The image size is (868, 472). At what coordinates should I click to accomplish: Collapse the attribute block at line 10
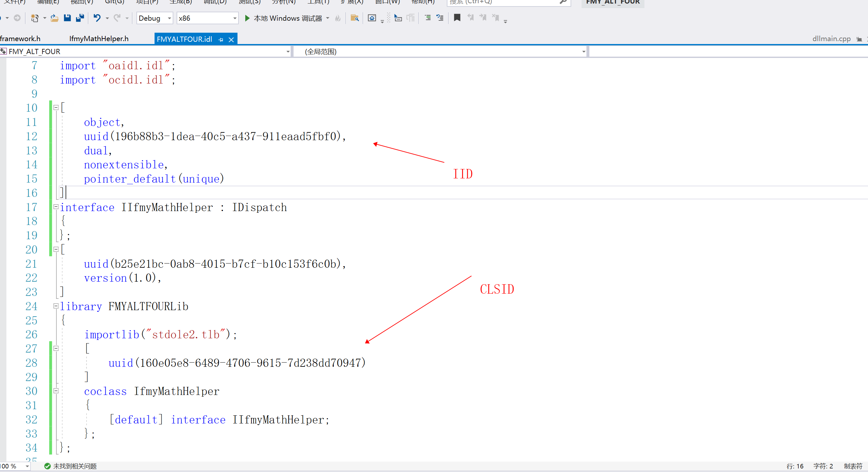[56, 108]
